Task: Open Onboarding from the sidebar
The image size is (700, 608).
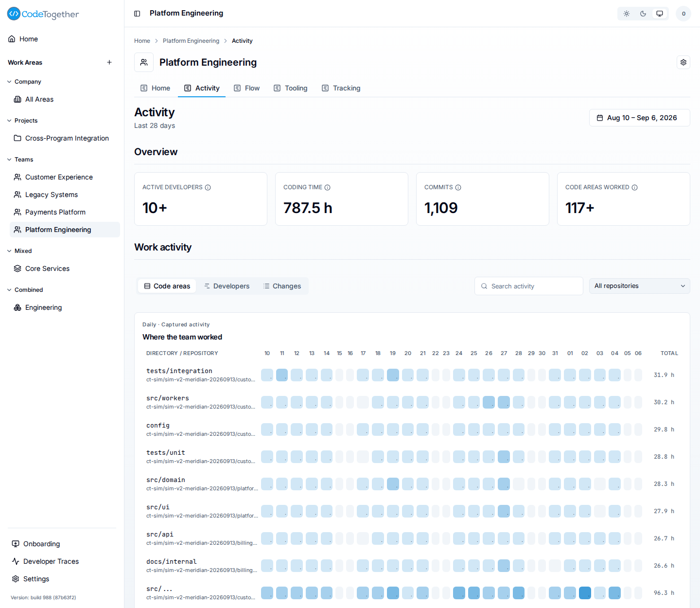Action: point(62,544)
